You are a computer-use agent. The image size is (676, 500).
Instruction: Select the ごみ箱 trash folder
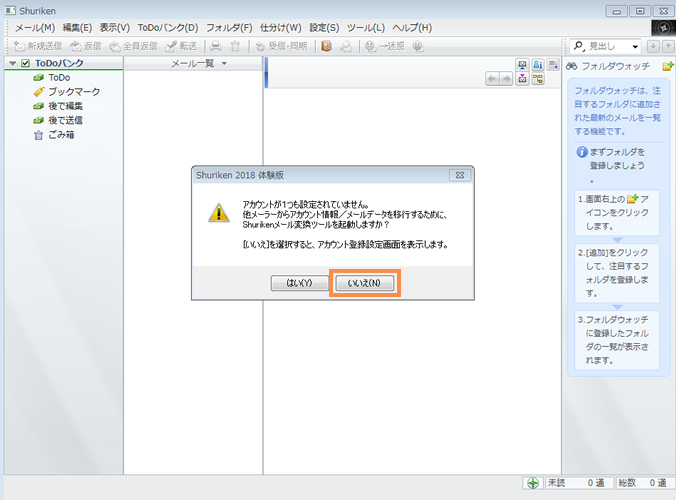(62, 134)
